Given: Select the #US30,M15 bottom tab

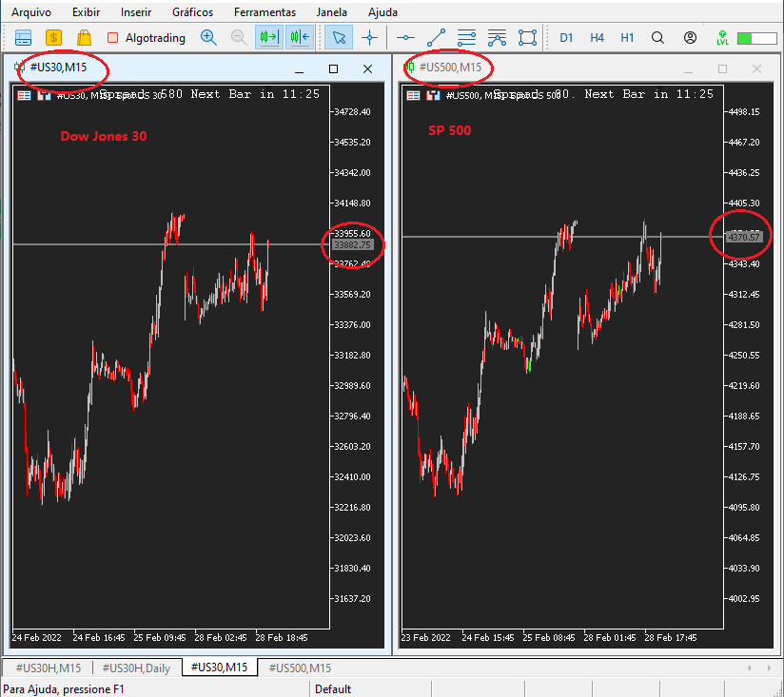Looking at the screenshot, I should [220, 668].
